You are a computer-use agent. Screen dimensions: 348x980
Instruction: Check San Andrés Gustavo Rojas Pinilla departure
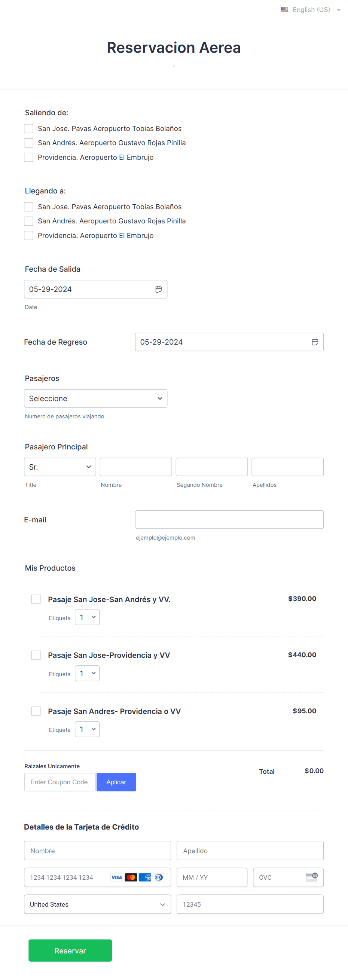pos(28,143)
